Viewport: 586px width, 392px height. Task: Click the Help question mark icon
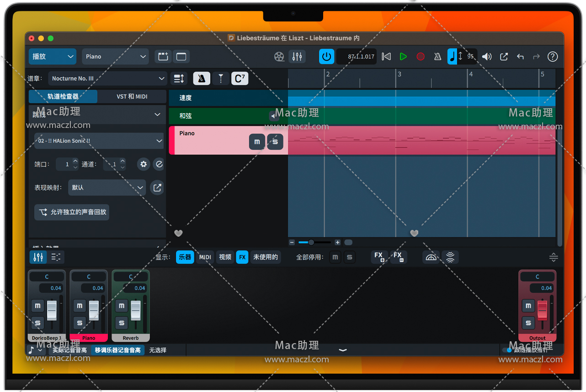tap(553, 57)
